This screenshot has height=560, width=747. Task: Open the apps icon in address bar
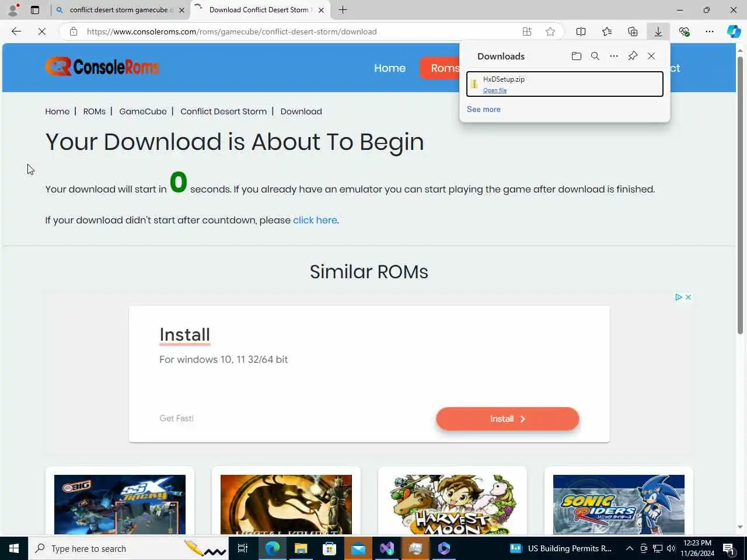click(x=527, y=32)
